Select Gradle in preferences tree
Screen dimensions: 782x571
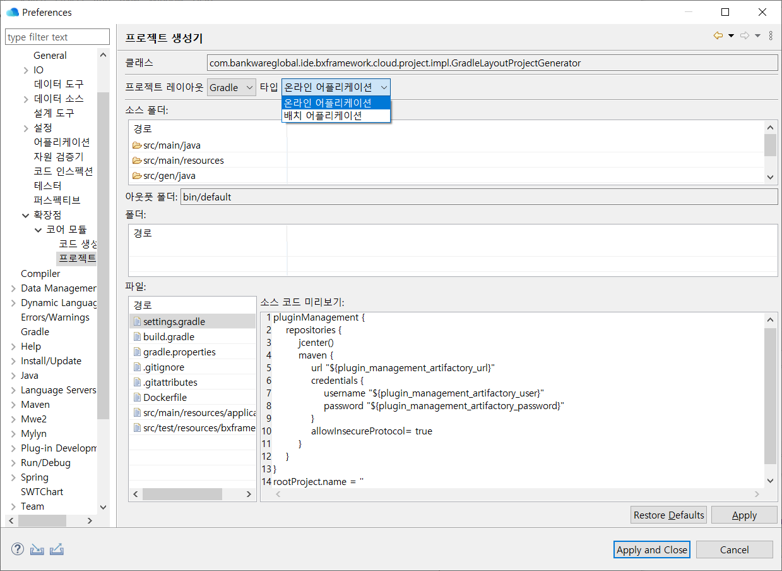(35, 332)
